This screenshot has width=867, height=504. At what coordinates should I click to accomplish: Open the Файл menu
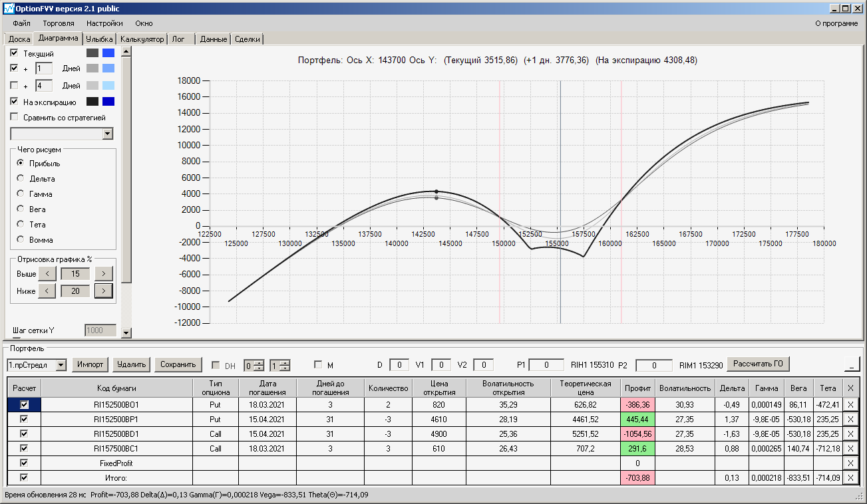point(21,23)
